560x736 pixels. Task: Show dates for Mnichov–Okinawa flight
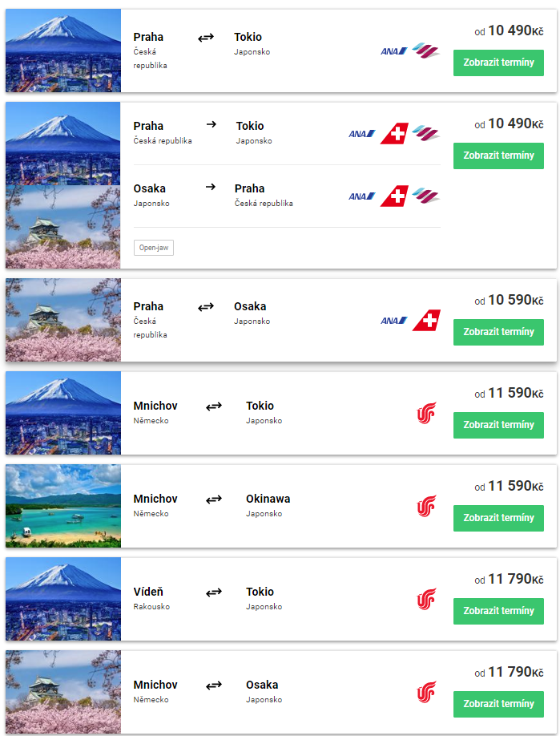point(498,518)
